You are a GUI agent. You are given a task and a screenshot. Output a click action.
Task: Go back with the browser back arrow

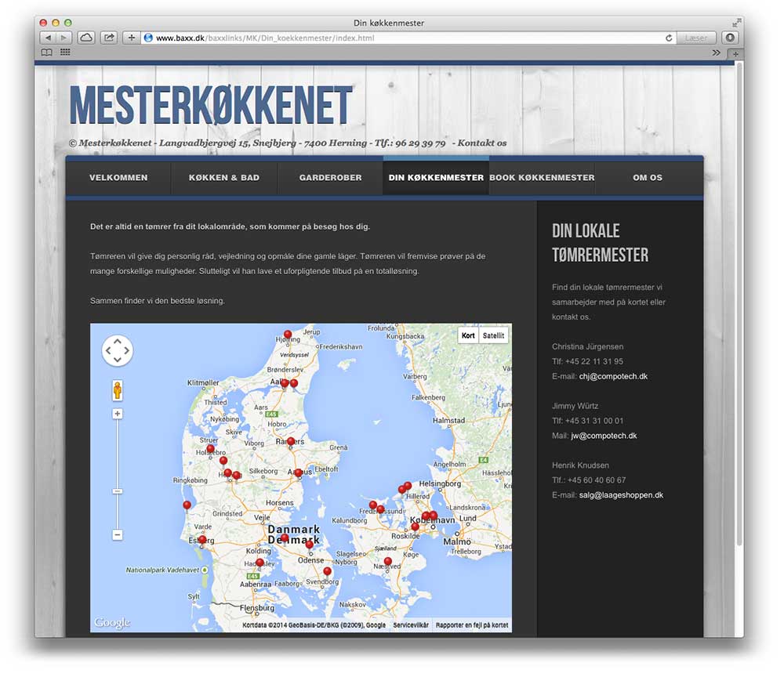click(48, 38)
